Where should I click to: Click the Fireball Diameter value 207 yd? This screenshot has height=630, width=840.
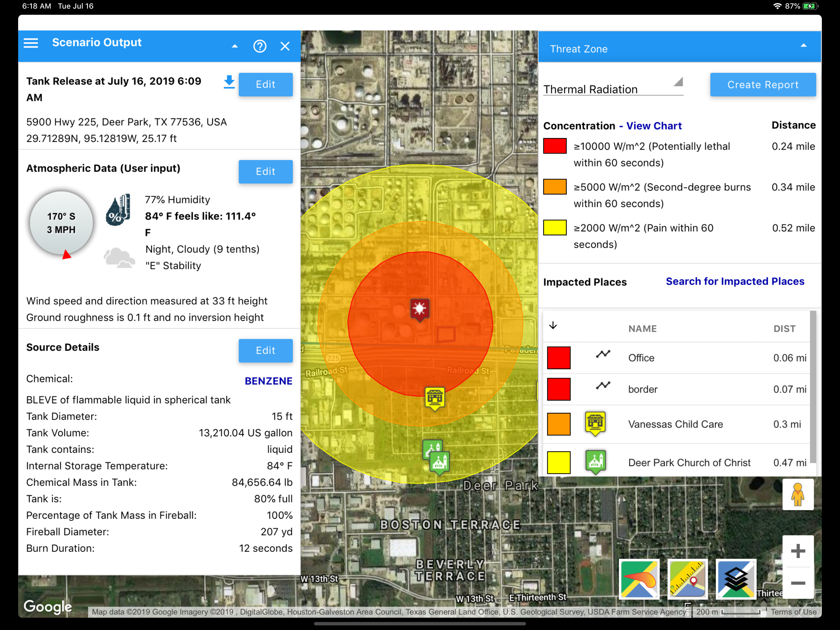[276, 532]
